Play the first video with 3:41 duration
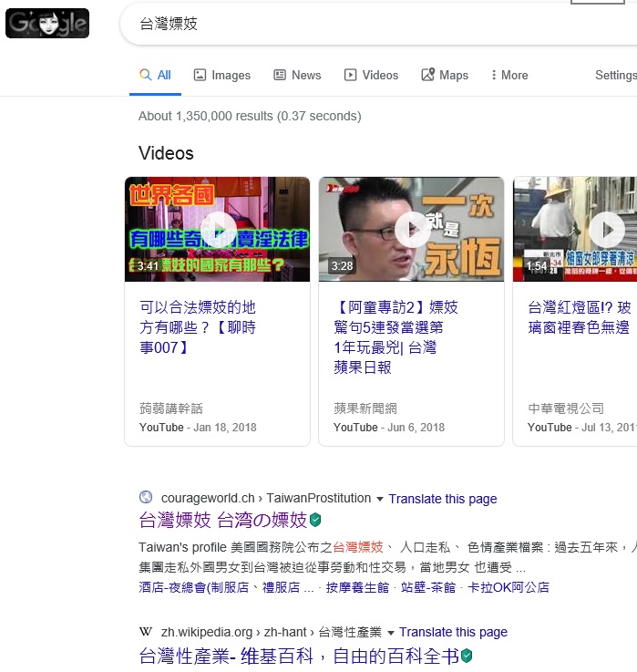This screenshot has width=637, height=672. tap(218, 229)
